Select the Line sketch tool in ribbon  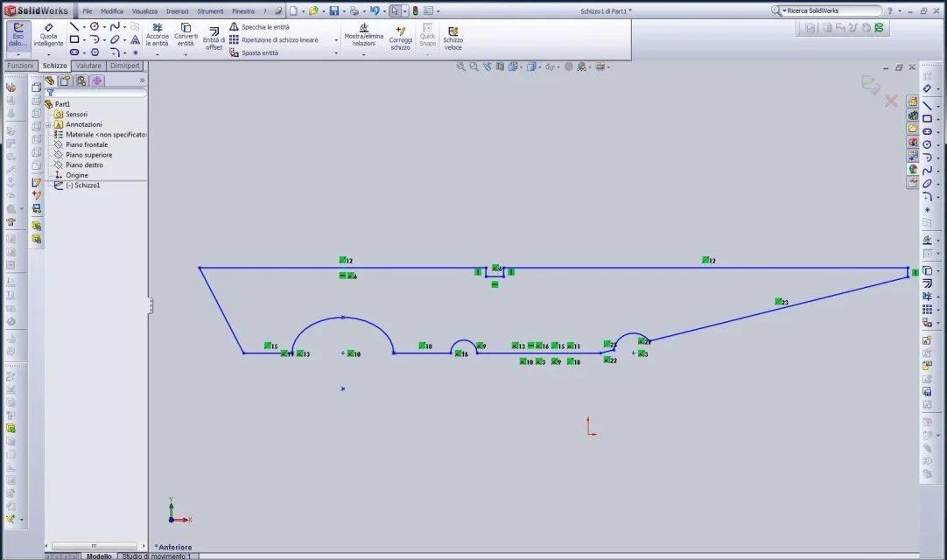click(74, 26)
